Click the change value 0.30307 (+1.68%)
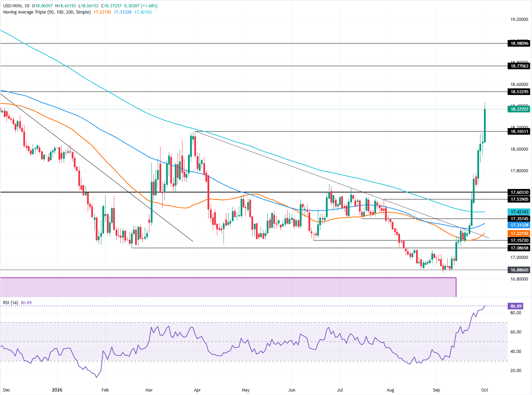 coord(141,6)
